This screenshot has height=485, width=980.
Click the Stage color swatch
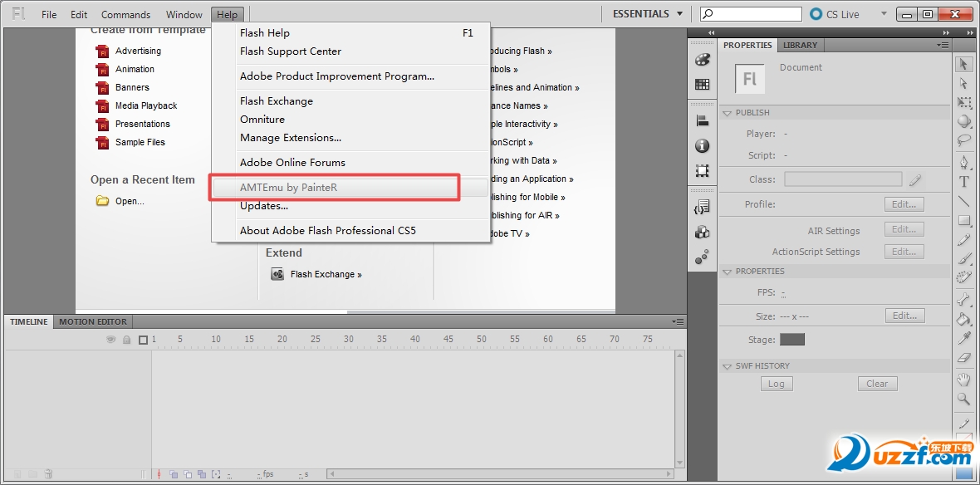pos(792,340)
